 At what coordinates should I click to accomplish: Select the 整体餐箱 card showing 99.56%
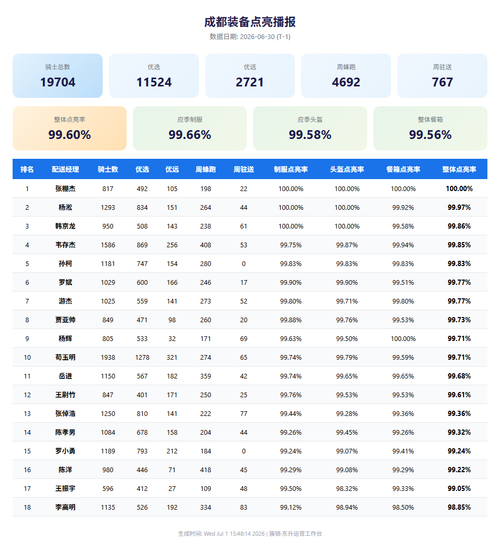[430, 128]
